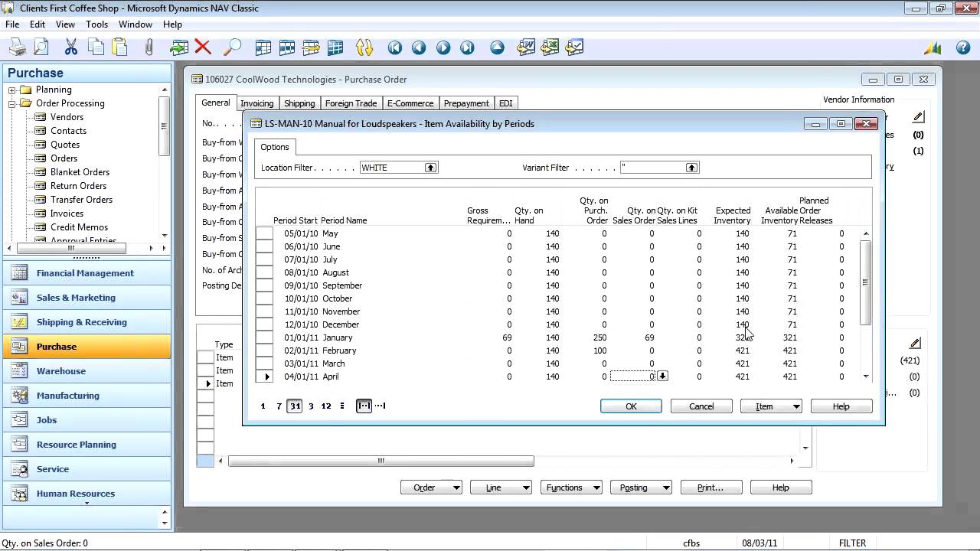This screenshot has height=551, width=980.
Task: Toggle the Navigation Pane up-arrow icon
Action: click(498, 47)
